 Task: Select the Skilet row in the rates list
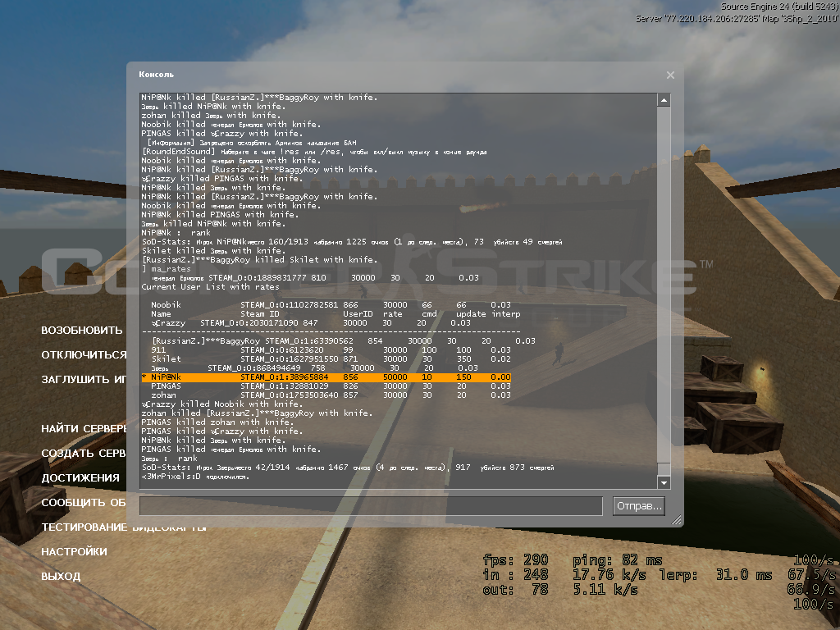point(331,359)
